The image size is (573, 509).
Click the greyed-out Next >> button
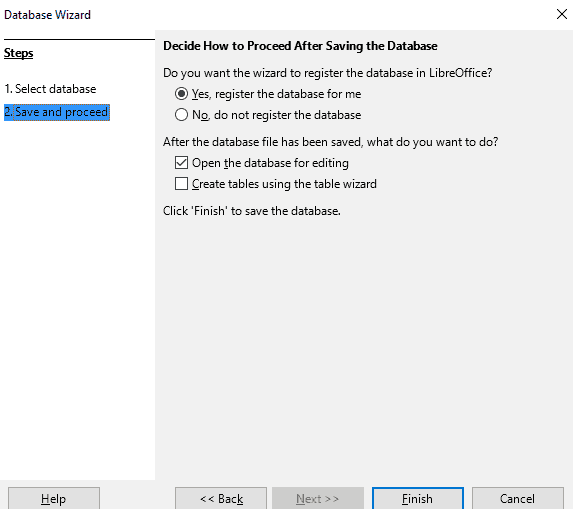[318, 498]
